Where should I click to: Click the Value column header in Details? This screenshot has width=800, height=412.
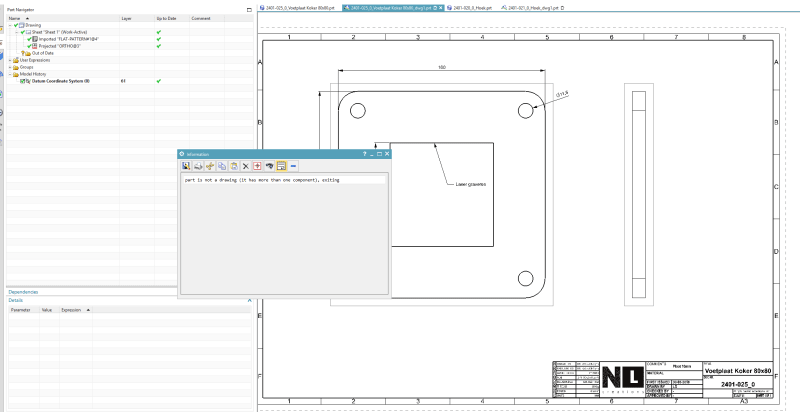[49, 310]
